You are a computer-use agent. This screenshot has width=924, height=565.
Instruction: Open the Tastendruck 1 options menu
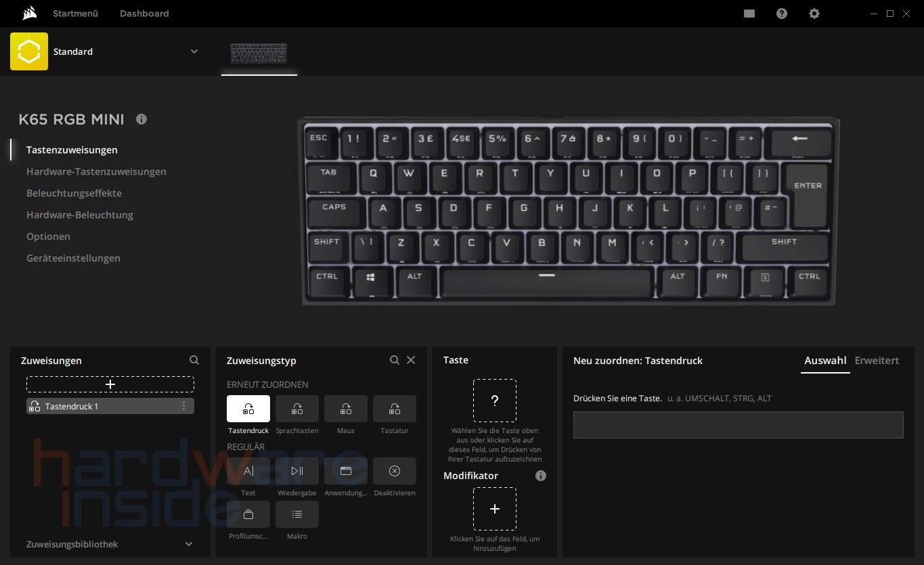pyautogui.click(x=183, y=405)
